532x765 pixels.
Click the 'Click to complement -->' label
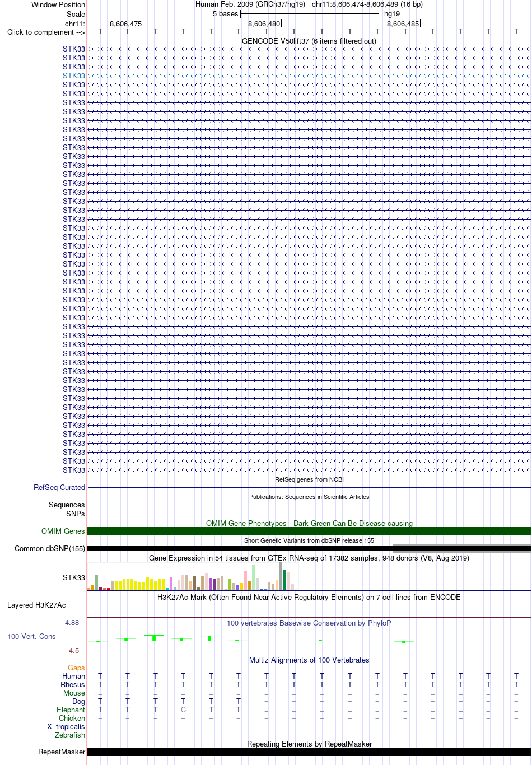point(46,32)
